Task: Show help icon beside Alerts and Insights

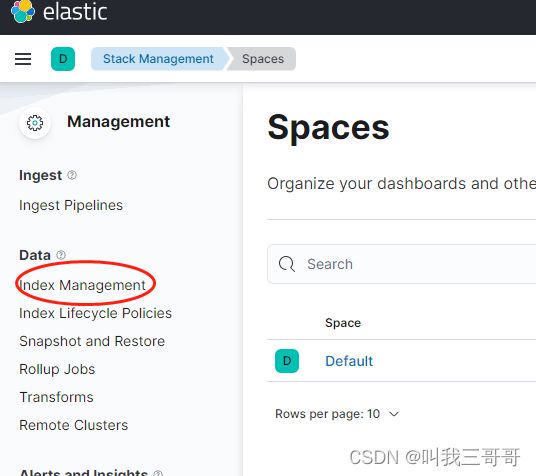Action: pyautogui.click(x=158, y=473)
